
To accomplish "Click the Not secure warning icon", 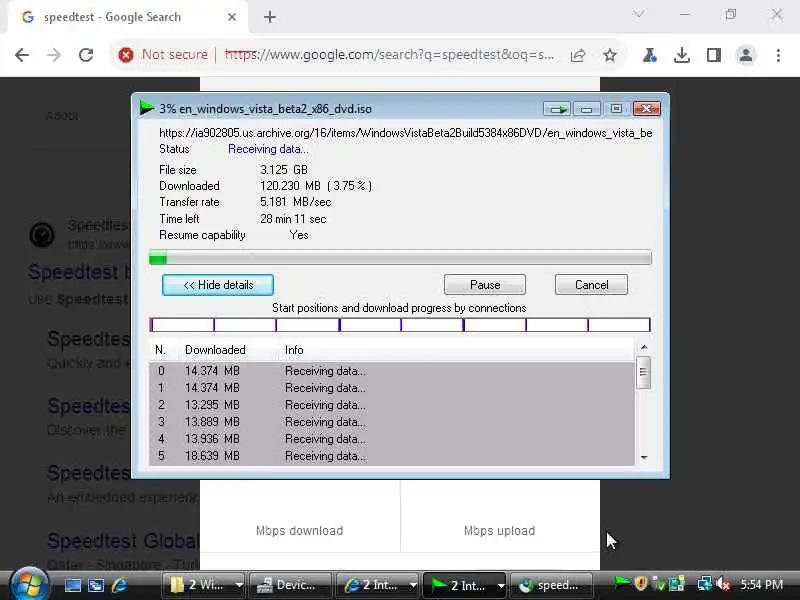I will coord(126,55).
